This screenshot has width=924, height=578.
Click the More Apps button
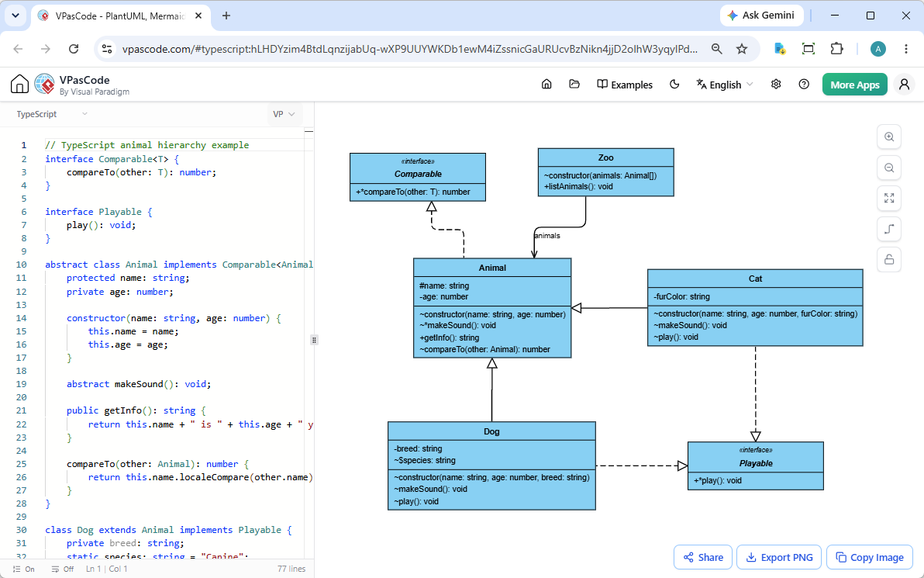854,85
